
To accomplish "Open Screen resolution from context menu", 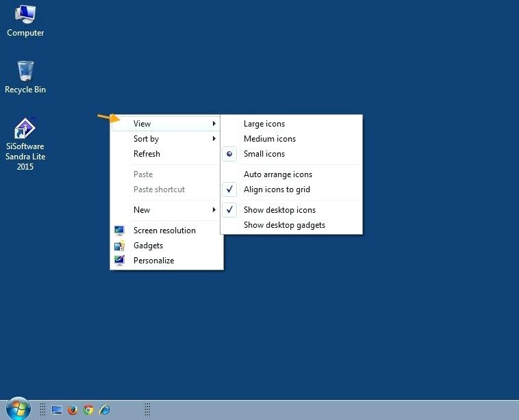I will pyautogui.click(x=166, y=230).
